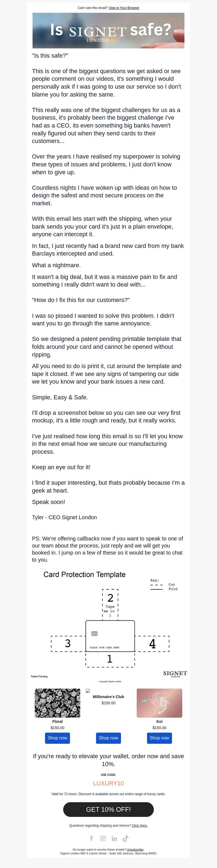Click the Unsubscribe link
Image resolution: width=217 pixels, height=868 pixels.
tap(135, 850)
